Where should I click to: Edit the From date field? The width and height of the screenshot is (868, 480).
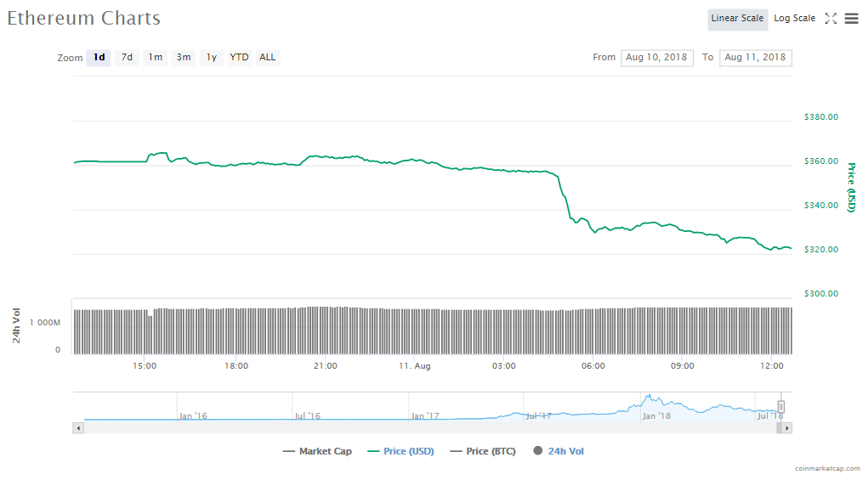[656, 58]
